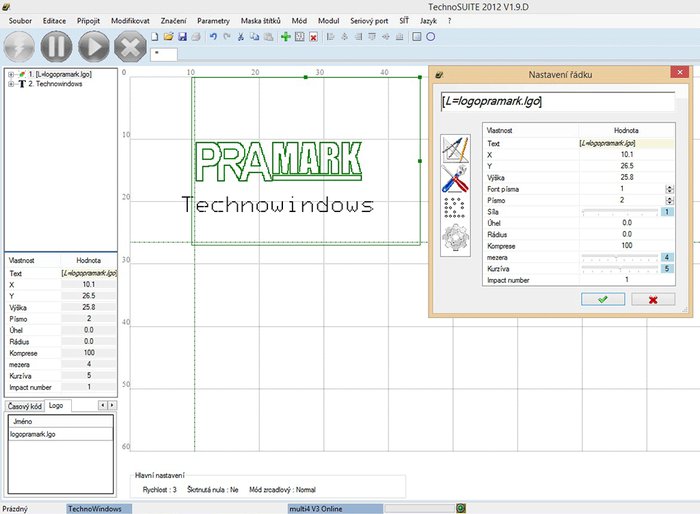Viewport: 700px width, 514px height.
Task: Click the Impact number value in the left panel
Action: pyautogui.click(x=88, y=387)
